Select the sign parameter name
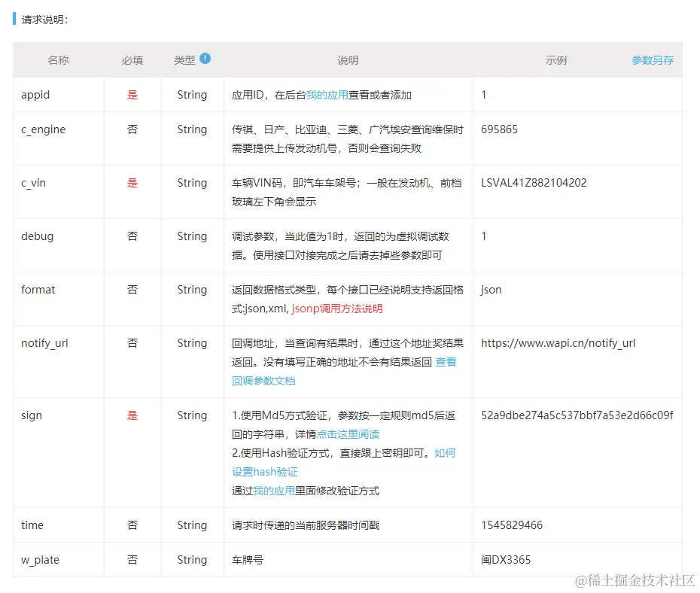The width and height of the screenshot is (700, 593). coord(32,415)
